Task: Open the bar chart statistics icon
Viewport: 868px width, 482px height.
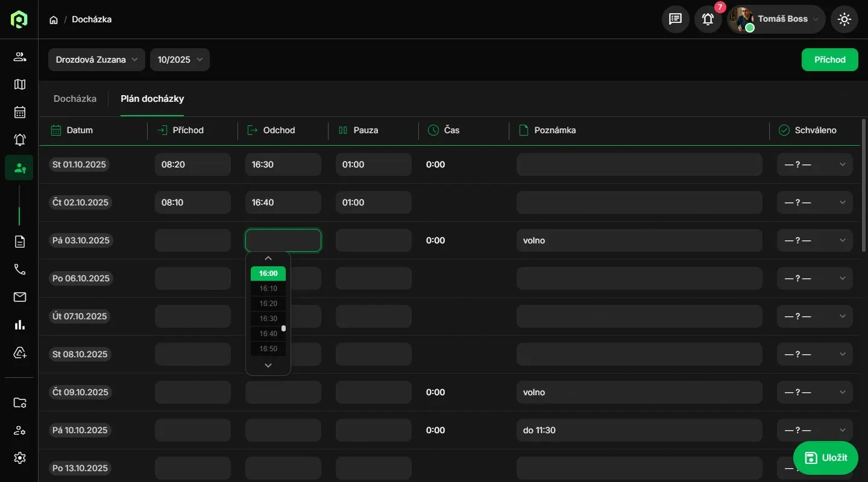Action: [x=20, y=325]
